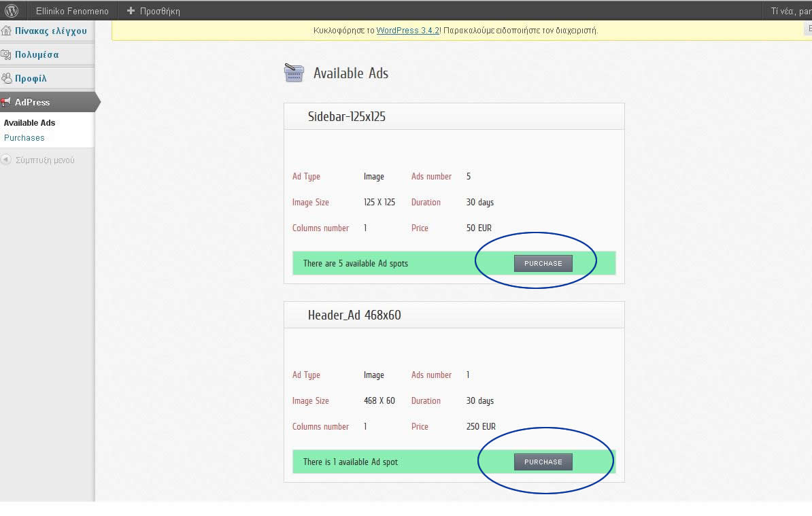
Task: Click the Πίνακας ελέγχου house icon
Action: coord(7,31)
